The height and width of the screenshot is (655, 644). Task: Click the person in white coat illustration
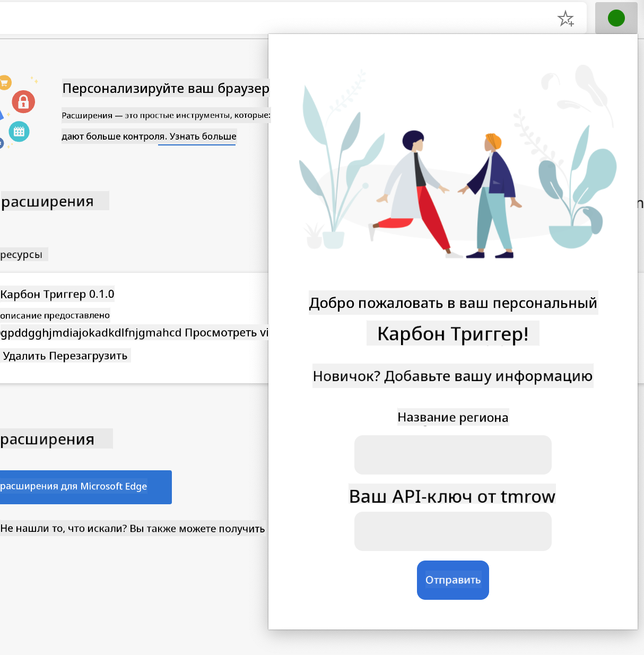click(414, 191)
